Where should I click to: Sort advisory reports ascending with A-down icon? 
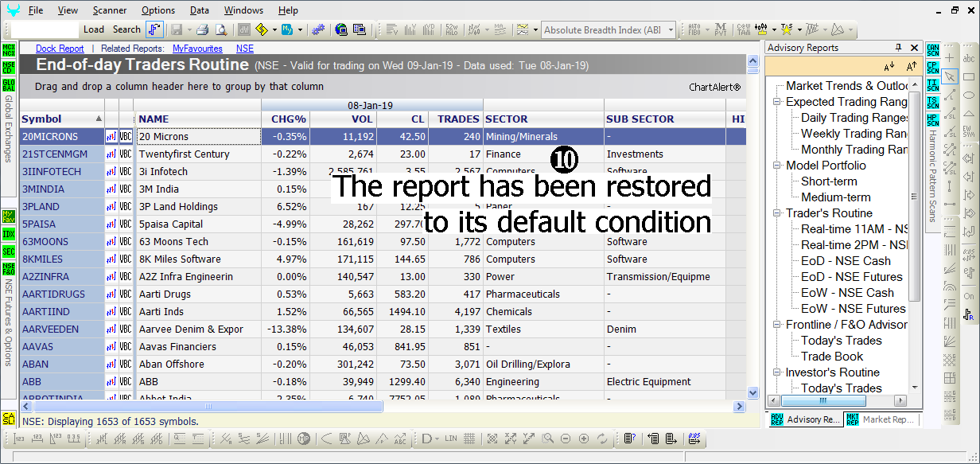pos(889,66)
